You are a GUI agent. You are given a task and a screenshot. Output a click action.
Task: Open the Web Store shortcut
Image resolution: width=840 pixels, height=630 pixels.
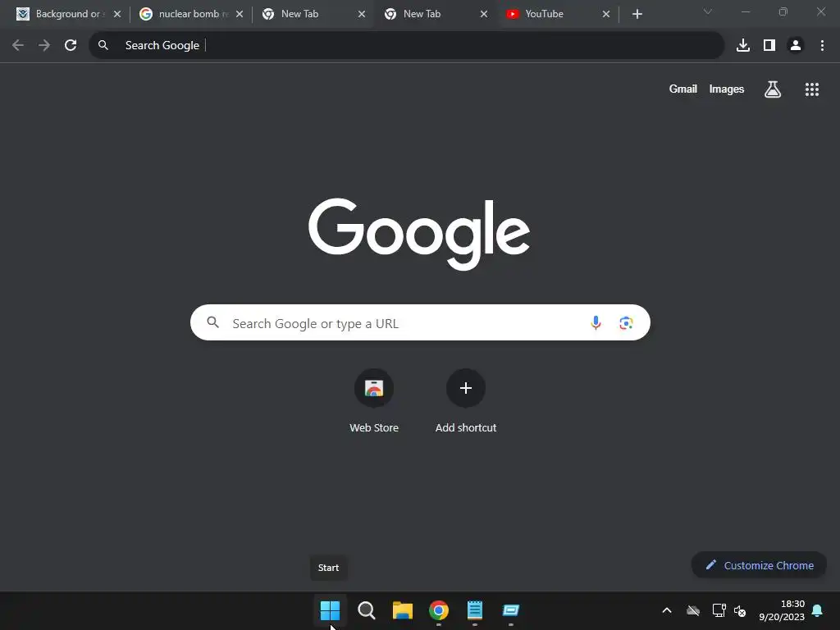(x=374, y=401)
